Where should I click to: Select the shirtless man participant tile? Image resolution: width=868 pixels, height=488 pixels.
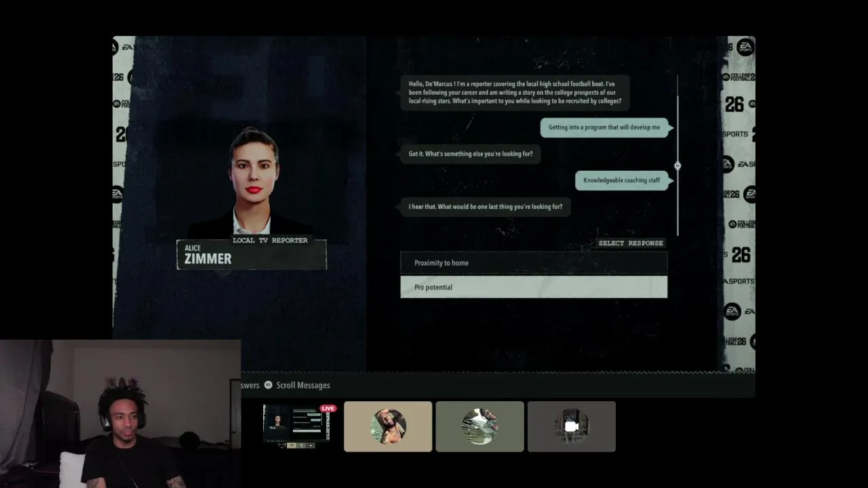[388, 426]
